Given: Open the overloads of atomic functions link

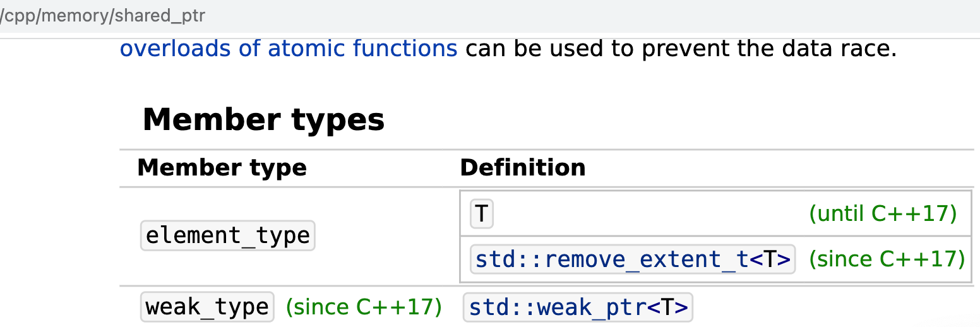Looking at the screenshot, I should (289, 49).
